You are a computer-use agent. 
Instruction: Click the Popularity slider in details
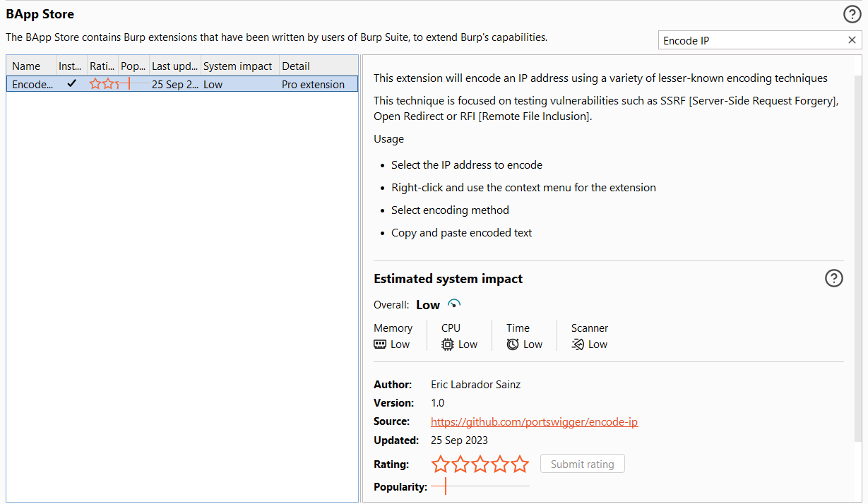[x=480, y=486]
